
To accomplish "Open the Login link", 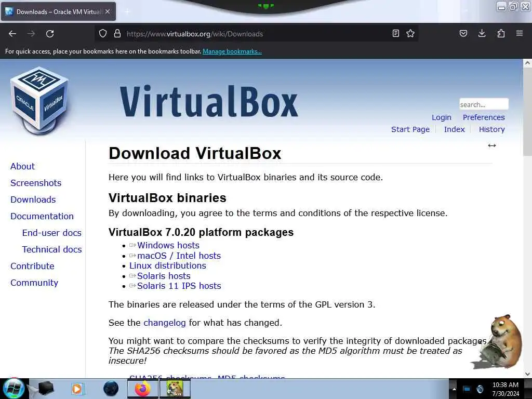I will (442, 117).
